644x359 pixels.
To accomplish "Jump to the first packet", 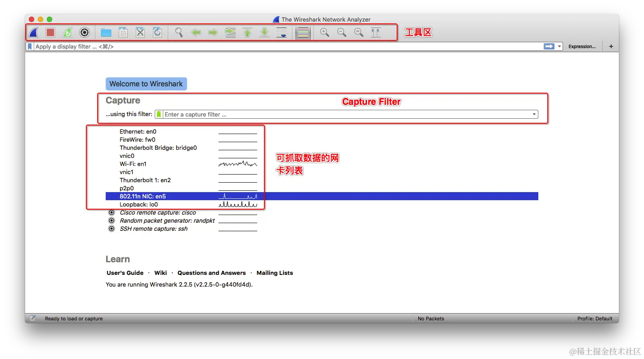I will [x=247, y=32].
